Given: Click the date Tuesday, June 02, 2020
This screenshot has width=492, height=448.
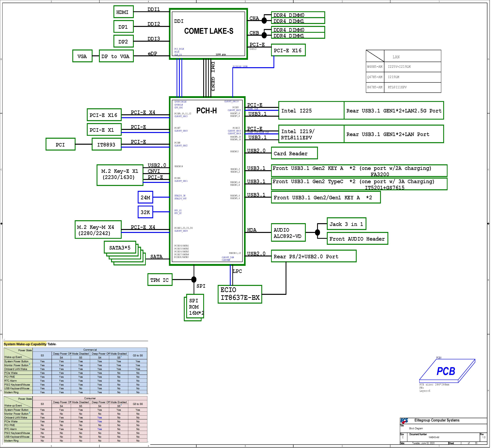Looking at the screenshot, I should (x=423, y=443).
